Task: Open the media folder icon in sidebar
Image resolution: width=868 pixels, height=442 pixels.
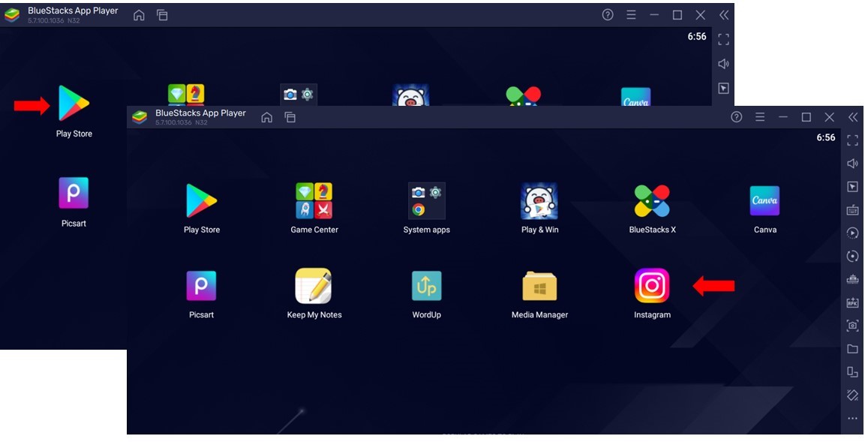Action: [x=852, y=349]
